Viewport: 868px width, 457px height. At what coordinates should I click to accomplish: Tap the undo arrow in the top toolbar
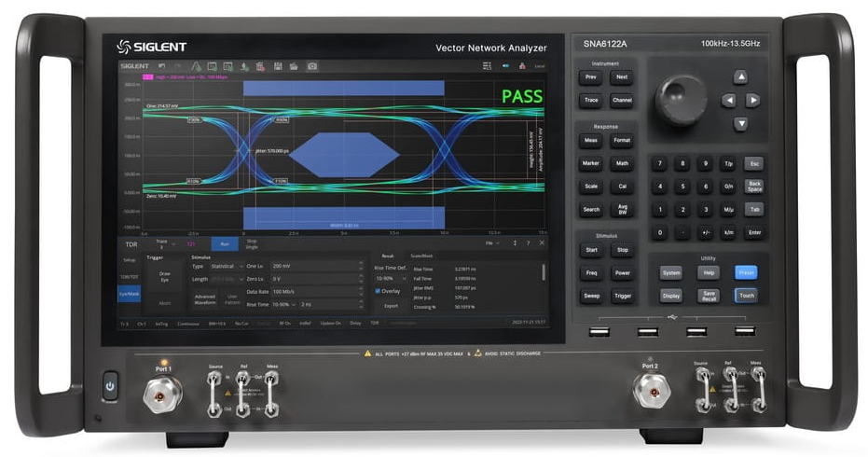coord(161,66)
